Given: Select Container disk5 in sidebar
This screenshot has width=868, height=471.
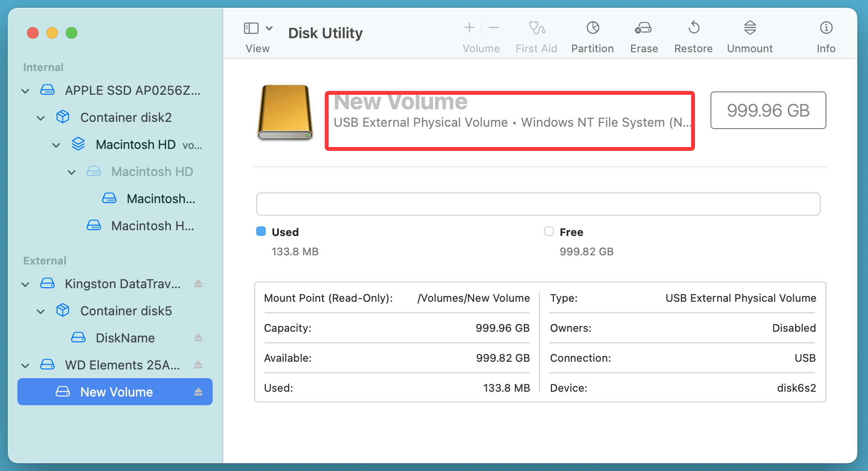Looking at the screenshot, I should (126, 311).
